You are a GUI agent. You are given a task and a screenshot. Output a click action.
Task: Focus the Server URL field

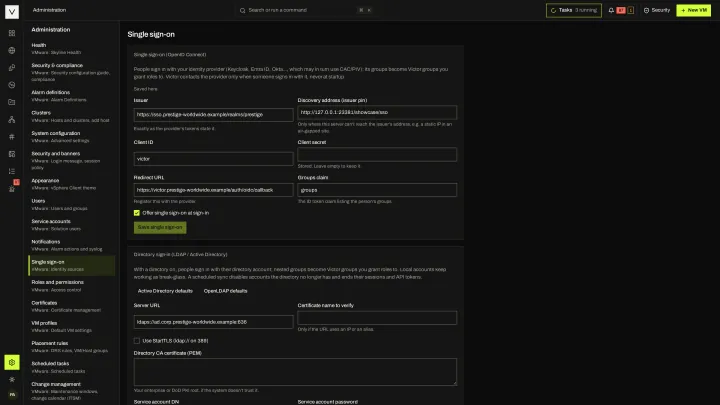point(214,322)
